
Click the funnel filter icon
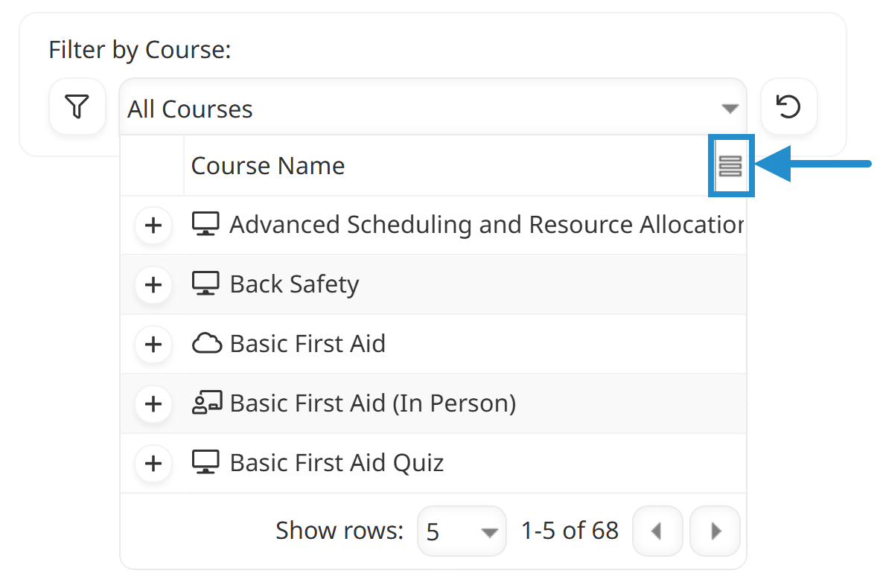(77, 107)
